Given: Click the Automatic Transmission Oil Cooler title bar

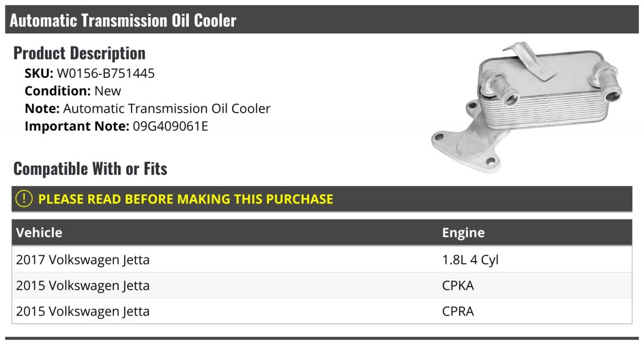Looking at the screenshot, I should [x=322, y=20].
